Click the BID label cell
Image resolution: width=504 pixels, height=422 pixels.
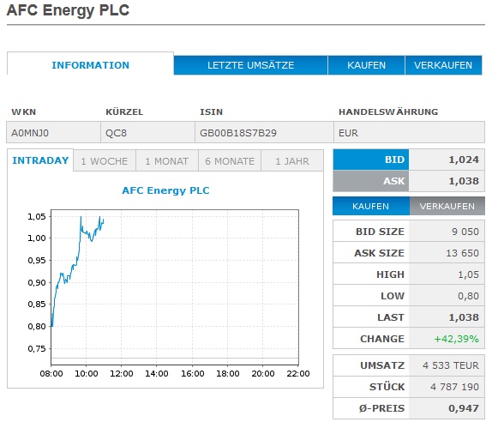coord(371,160)
